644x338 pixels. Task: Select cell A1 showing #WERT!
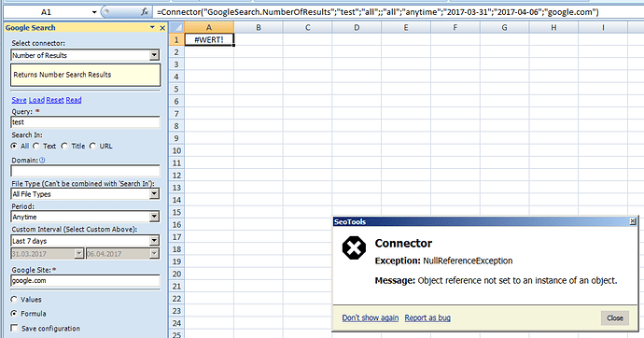click(x=209, y=40)
